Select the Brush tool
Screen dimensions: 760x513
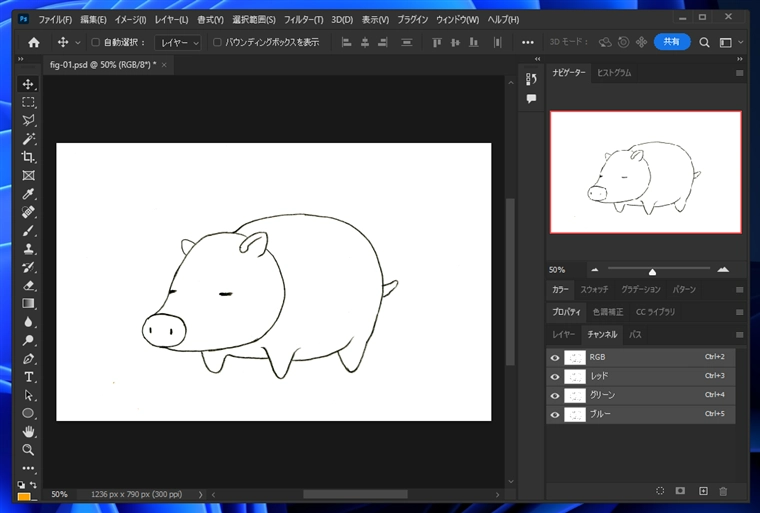(28, 231)
